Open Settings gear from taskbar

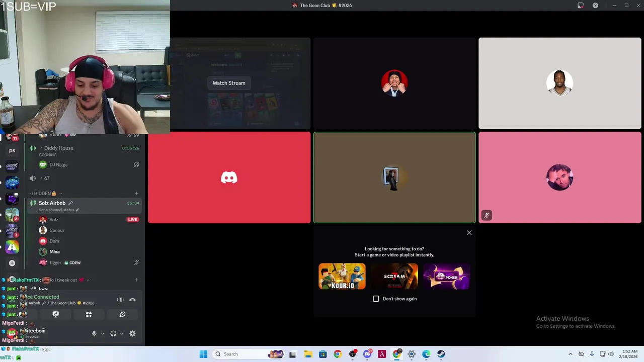(412, 354)
